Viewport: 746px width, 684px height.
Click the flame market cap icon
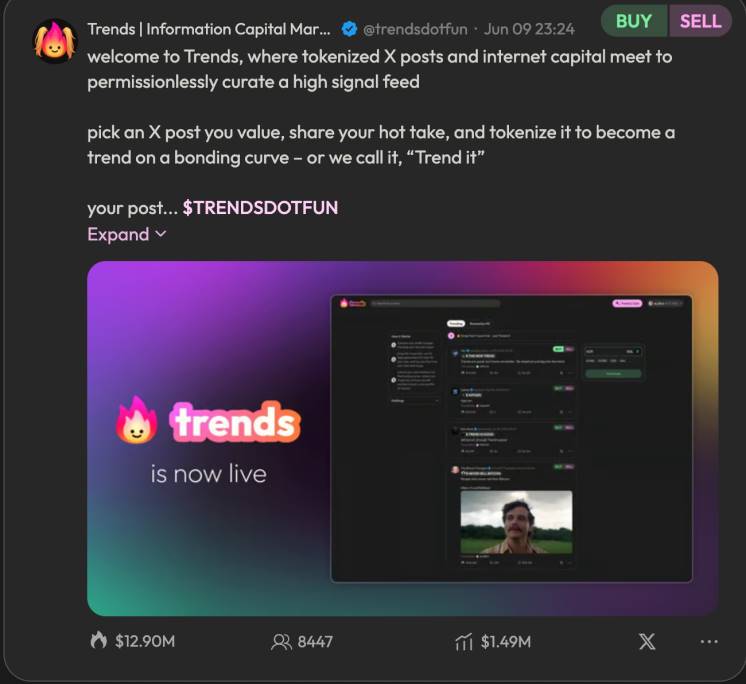(x=98, y=640)
